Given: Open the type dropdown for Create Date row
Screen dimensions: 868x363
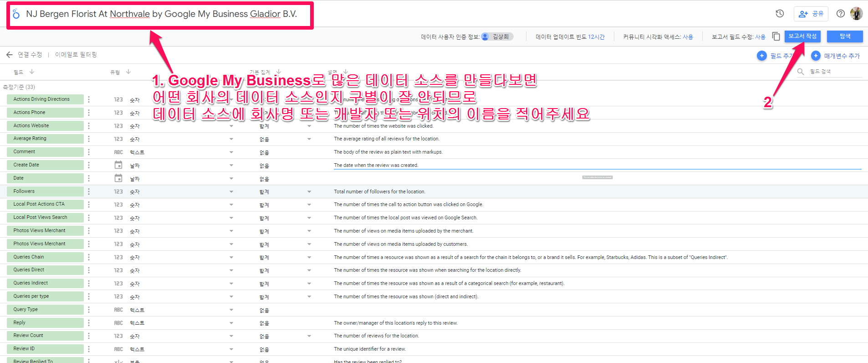Looking at the screenshot, I should 231,166.
